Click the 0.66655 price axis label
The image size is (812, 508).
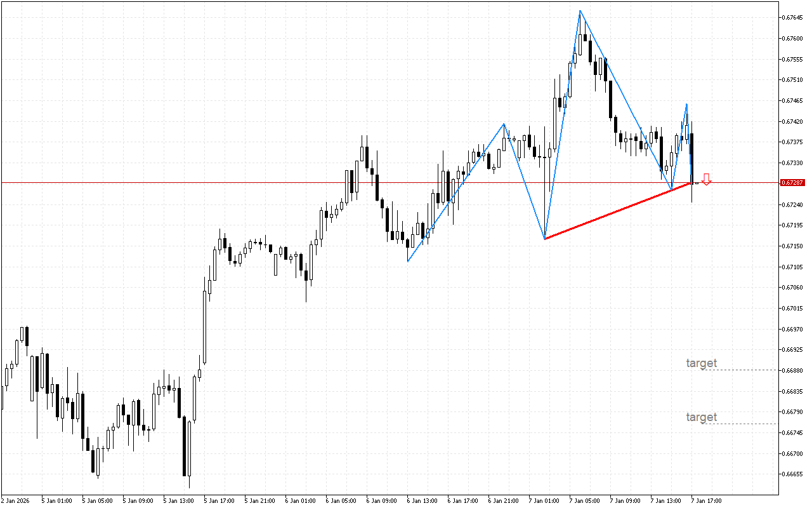coord(793,474)
